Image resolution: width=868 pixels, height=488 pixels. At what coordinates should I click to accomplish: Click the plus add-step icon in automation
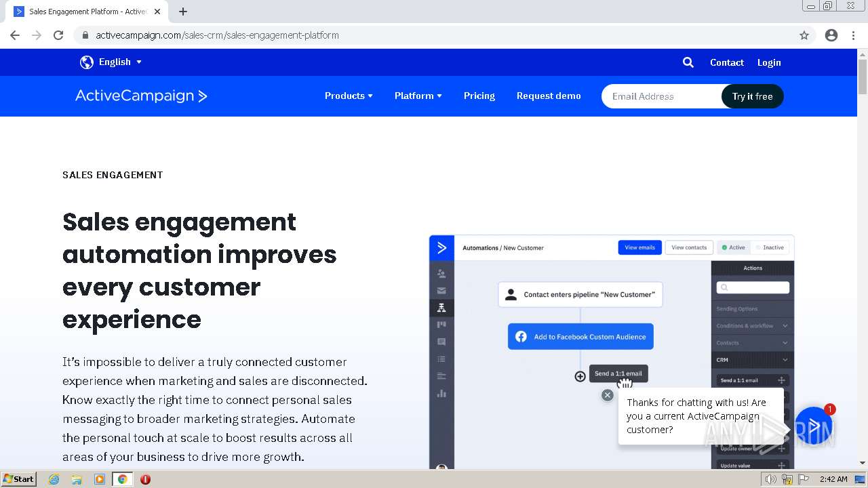580,376
